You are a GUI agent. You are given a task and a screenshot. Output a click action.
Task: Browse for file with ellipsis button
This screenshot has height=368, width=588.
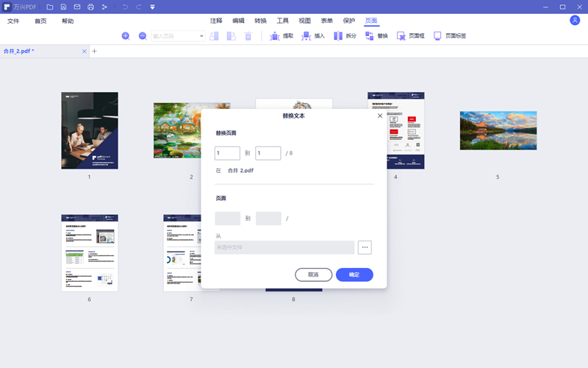click(365, 247)
